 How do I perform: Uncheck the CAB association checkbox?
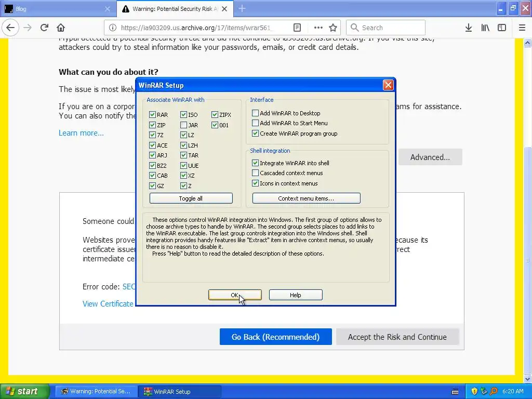(x=152, y=176)
